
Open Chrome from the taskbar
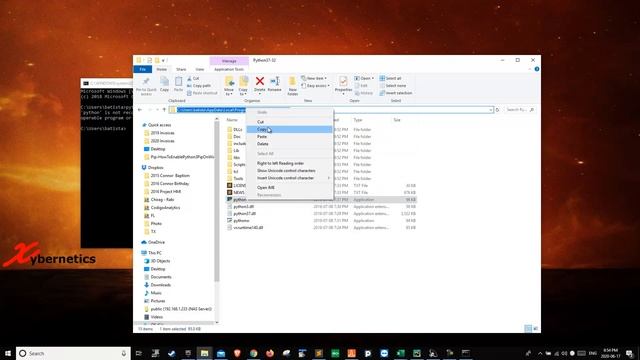(253, 353)
